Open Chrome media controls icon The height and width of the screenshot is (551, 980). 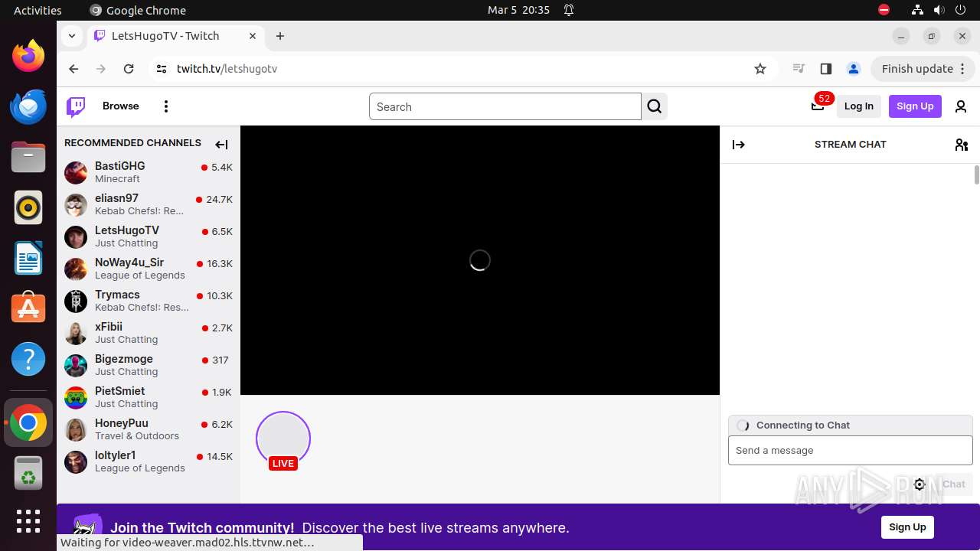[799, 69]
